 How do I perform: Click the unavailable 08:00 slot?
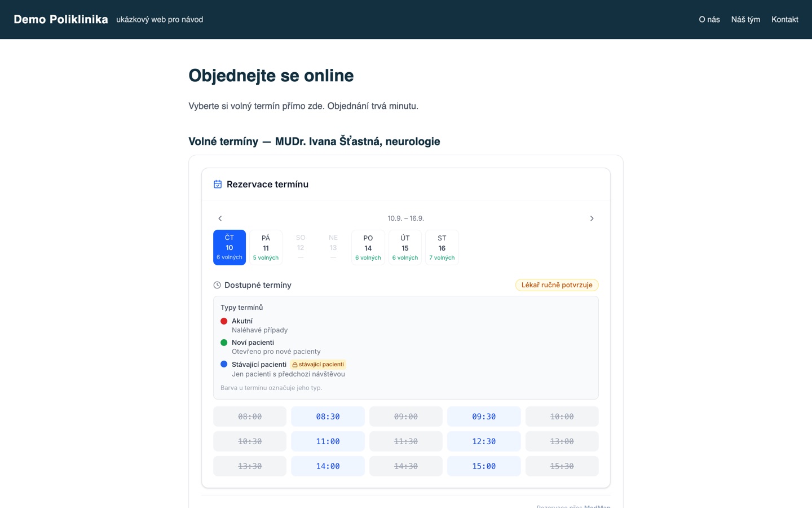(250, 417)
